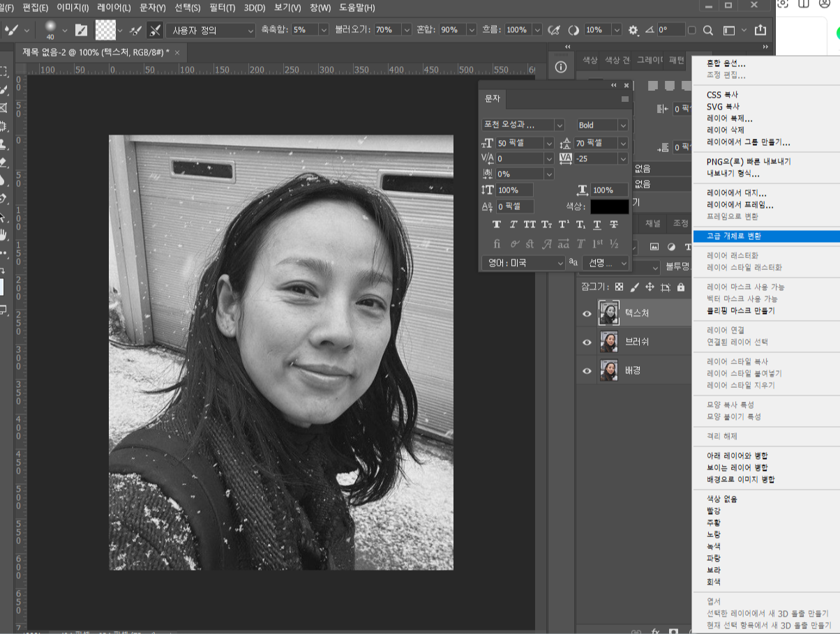
Task: Hide the 텍스처 layer
Action: click(x=587, y=314)
